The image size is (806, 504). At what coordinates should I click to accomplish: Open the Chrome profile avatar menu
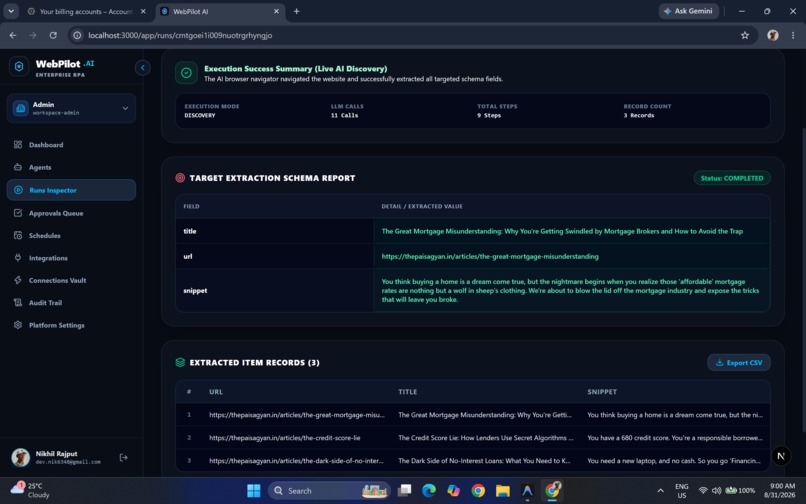773,35
